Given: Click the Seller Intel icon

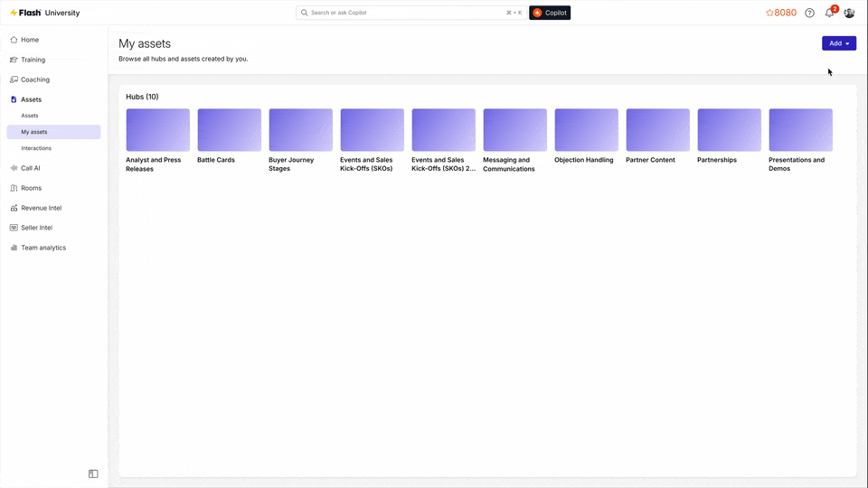Looking at the screenshot, I should [x=14, y=228].
